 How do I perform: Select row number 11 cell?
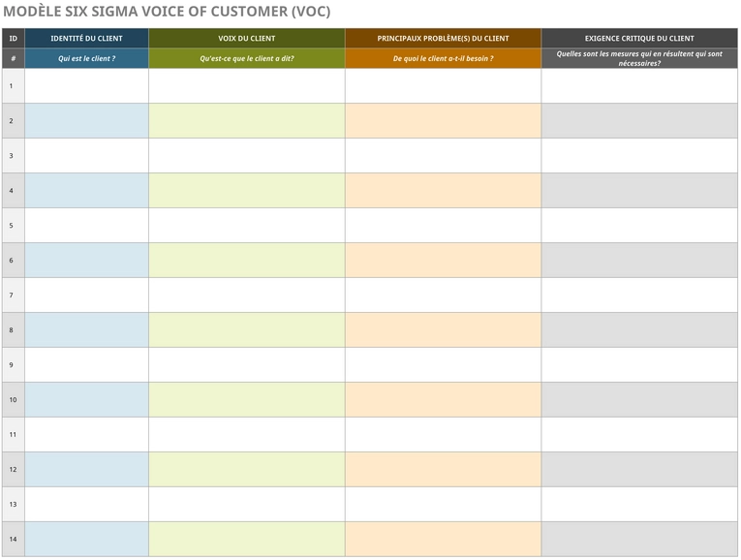14,434
